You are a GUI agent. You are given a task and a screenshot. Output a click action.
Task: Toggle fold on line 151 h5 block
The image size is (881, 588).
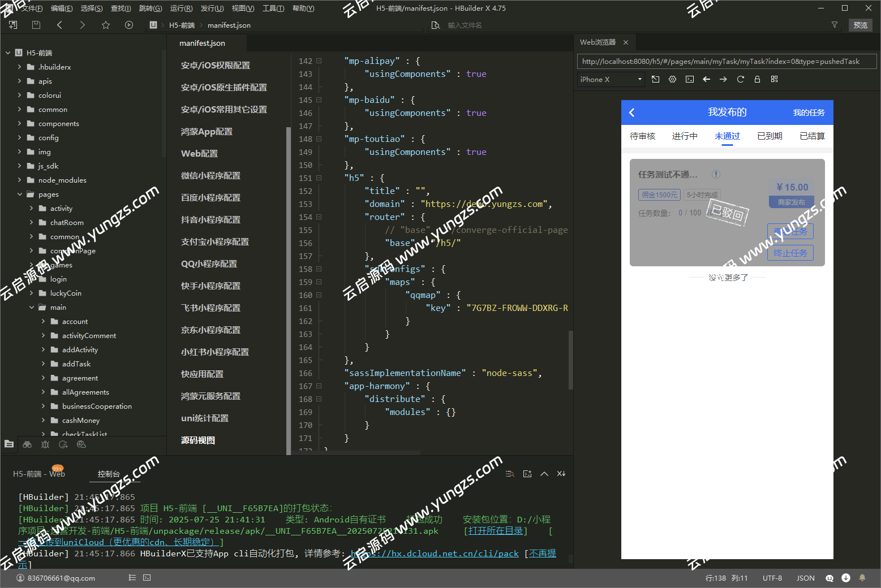pos(319,178)
